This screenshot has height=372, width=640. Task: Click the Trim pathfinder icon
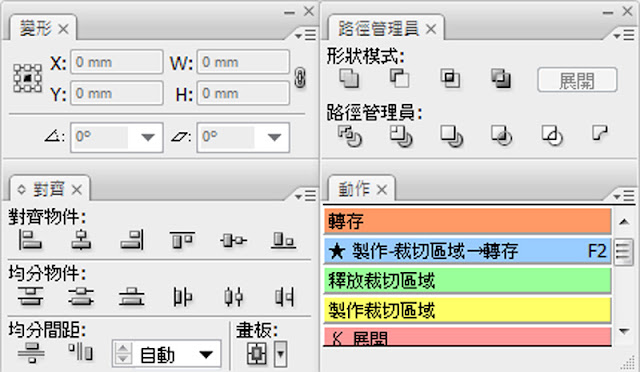400,136
